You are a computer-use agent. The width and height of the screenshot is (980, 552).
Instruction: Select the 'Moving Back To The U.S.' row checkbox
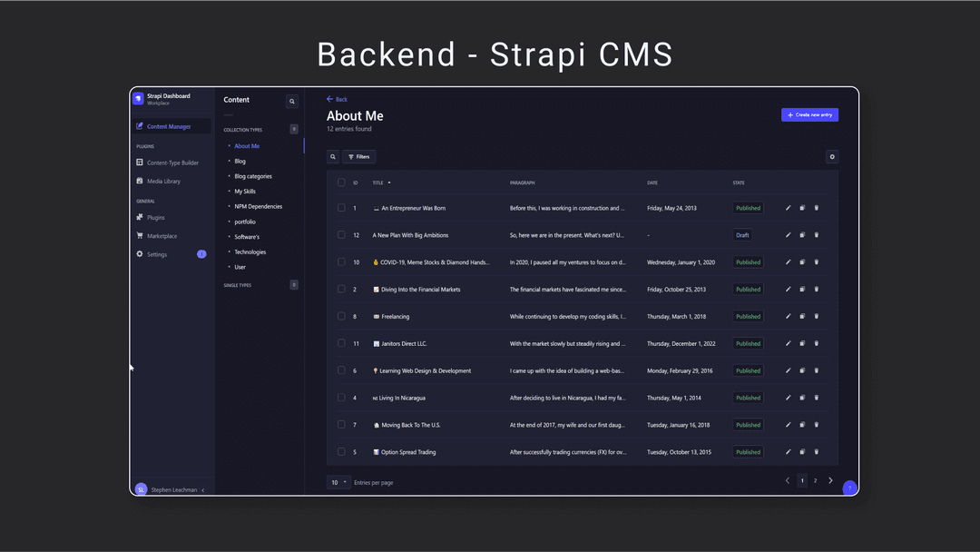[x=341, y=425]
